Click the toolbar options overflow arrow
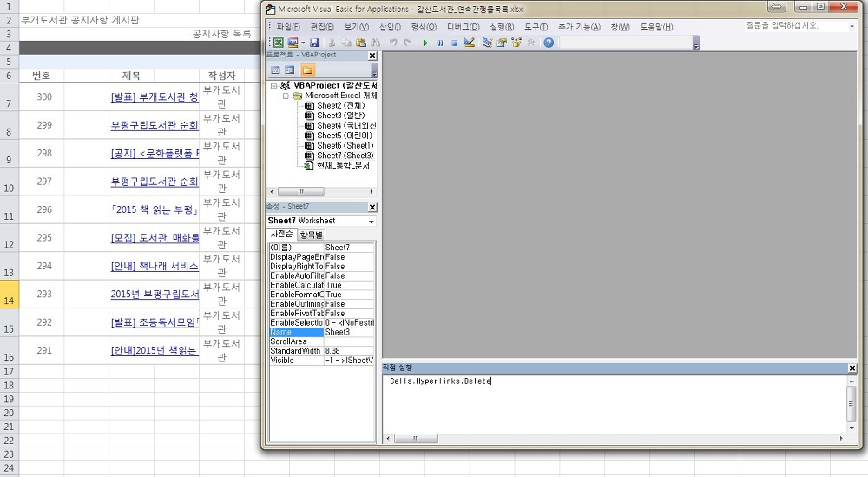This screenshot has width=868, height=477. tap(696, 43)
